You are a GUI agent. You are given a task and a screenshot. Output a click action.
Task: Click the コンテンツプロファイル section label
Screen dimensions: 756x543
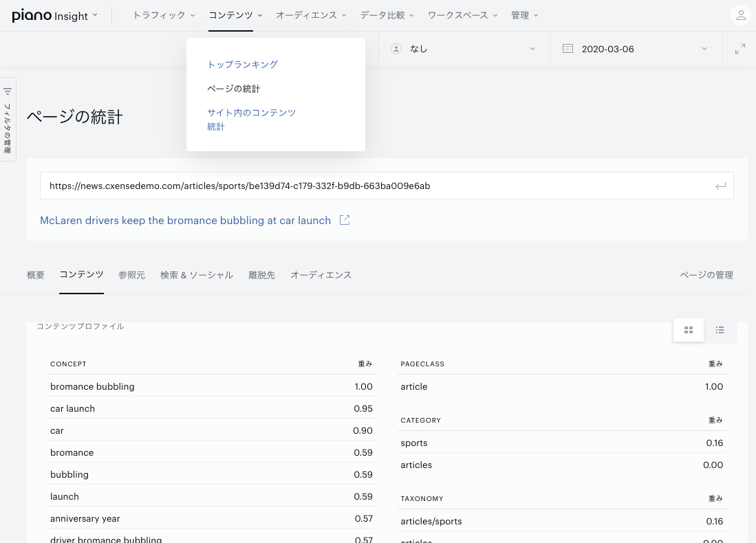pos(80,326)
